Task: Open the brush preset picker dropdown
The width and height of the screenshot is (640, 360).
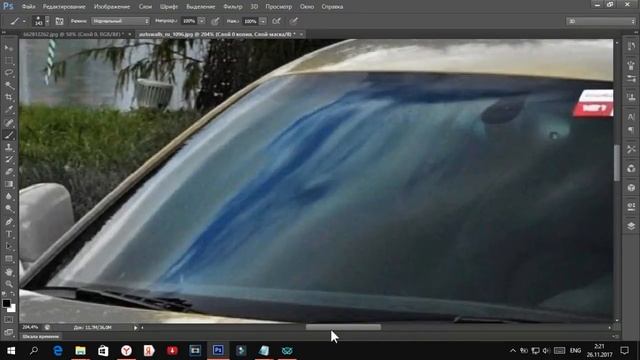Action: click(x=47, y=21)
